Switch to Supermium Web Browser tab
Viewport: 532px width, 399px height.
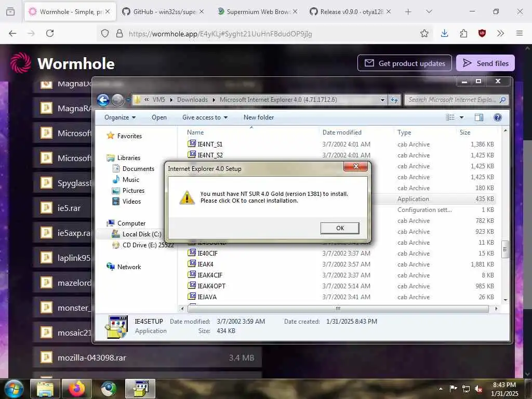pyautogui.click(x=258, y=12)
